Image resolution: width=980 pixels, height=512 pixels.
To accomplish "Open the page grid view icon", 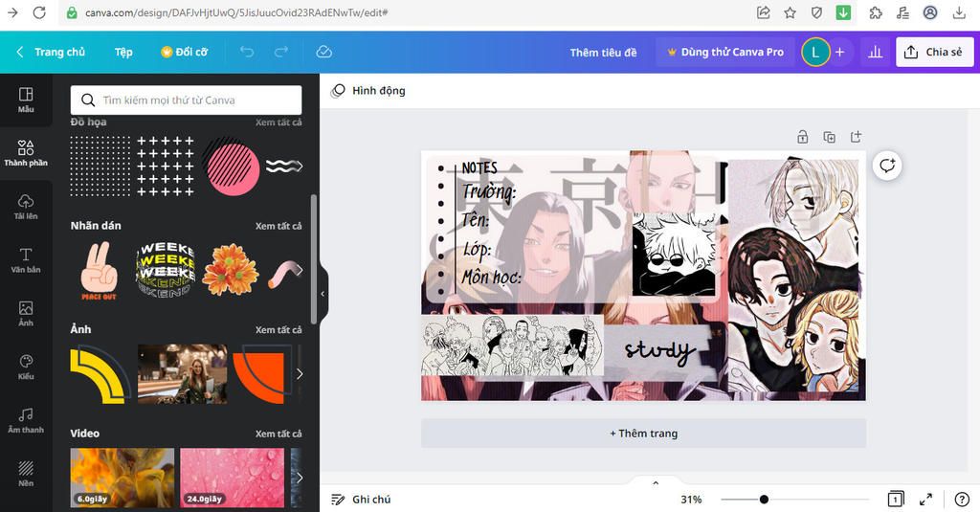I will point(896,499).
